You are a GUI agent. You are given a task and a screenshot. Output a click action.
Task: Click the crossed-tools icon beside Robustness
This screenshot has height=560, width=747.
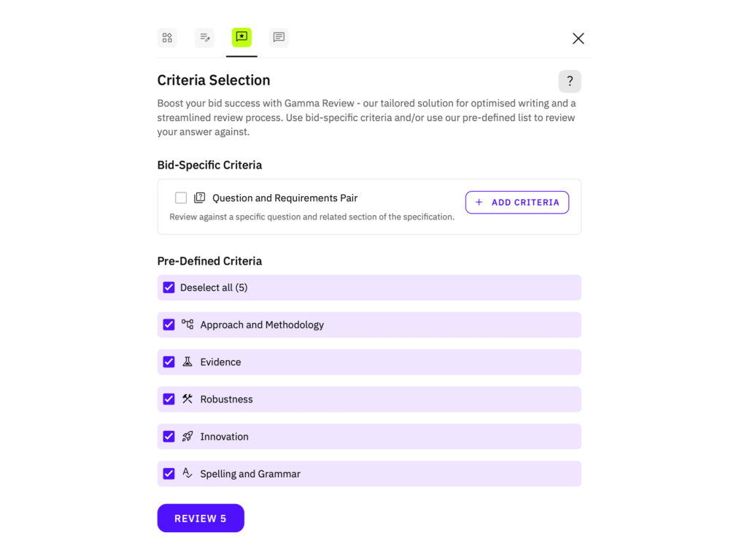[x=187, y=399]
